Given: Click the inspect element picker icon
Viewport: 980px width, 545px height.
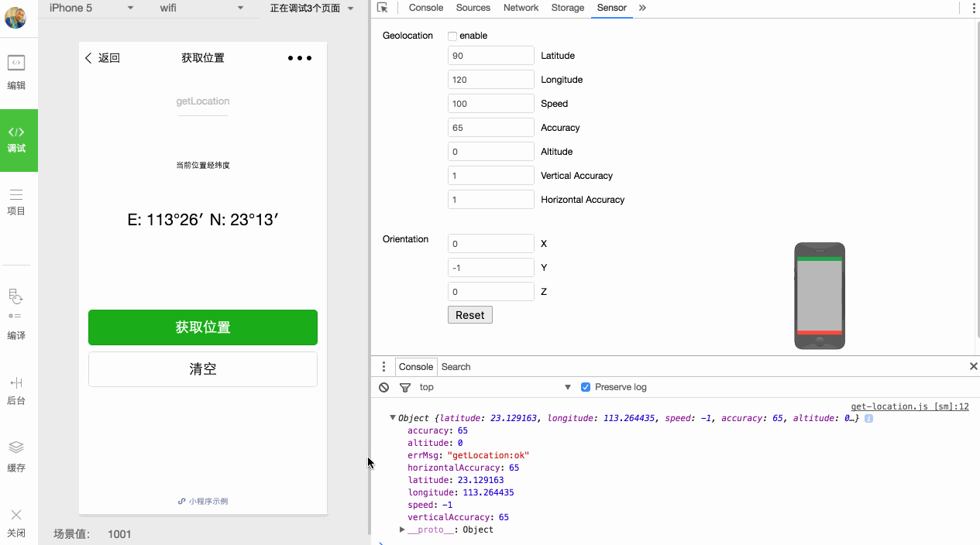Looking at the screenshot, I should point(383,8).
